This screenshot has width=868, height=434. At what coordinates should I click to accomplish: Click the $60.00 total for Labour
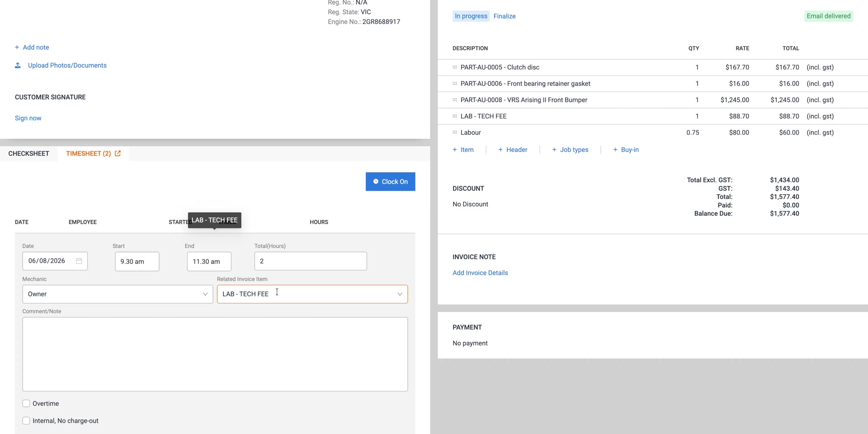(789, 132)
